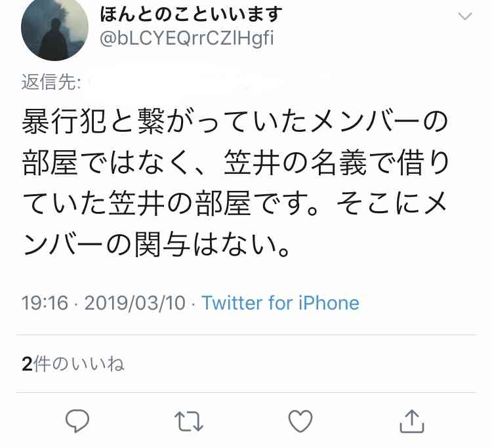This screenshot has height=448, width=492.
Task: Click the 2019/03/10 date text
Action: pyautogui.click(x=135, y=304)
